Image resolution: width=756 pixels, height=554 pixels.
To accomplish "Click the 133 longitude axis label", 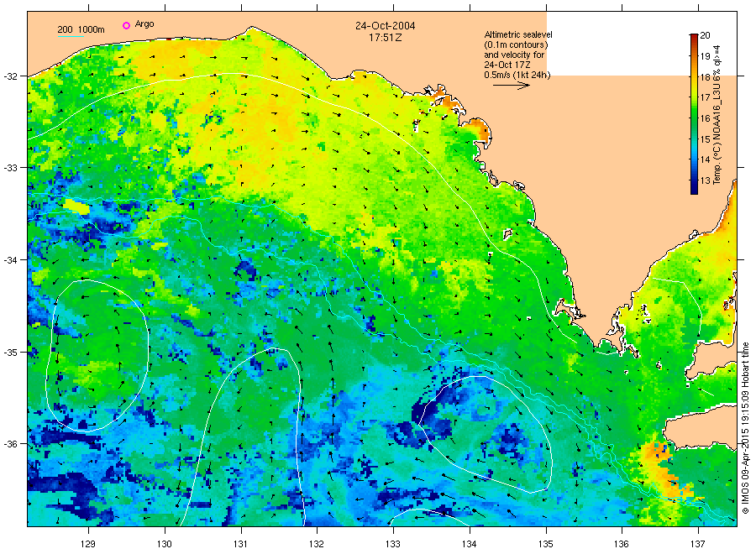I will click(393, 544).
